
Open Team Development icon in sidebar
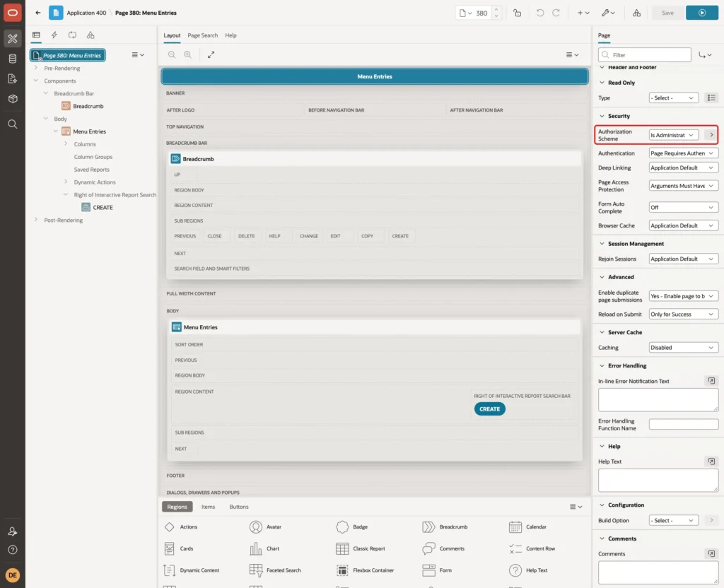pyautogui.click(x=13, y=79)
